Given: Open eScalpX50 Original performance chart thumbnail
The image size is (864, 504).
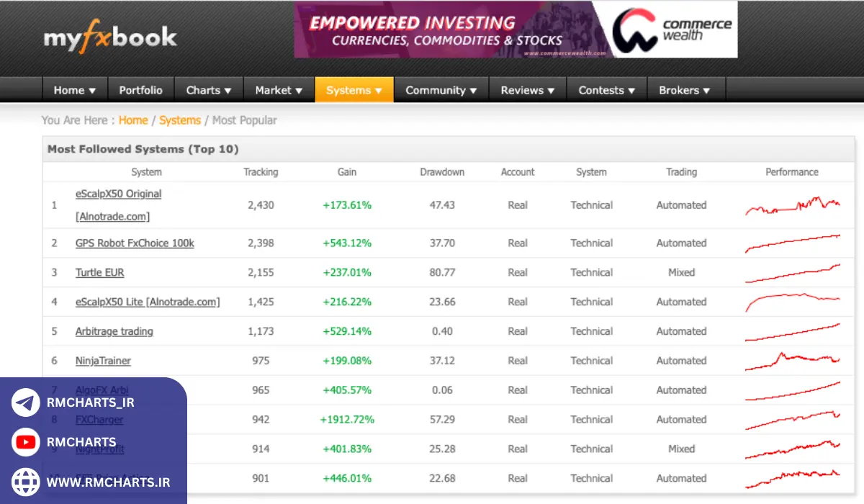Looking at the screenshot, I should pyautogui.click(x=792, y=206).
